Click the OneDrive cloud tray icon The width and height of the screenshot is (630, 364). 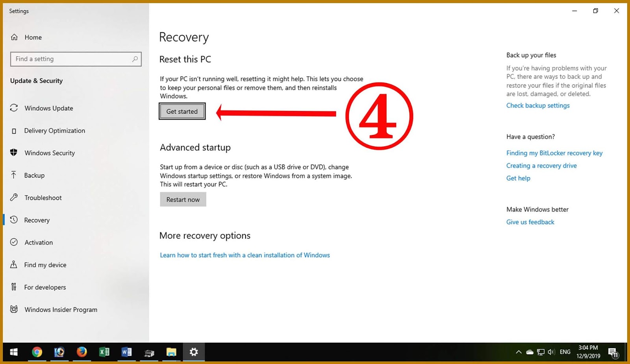pyautogui.click(x=530, y=352)
